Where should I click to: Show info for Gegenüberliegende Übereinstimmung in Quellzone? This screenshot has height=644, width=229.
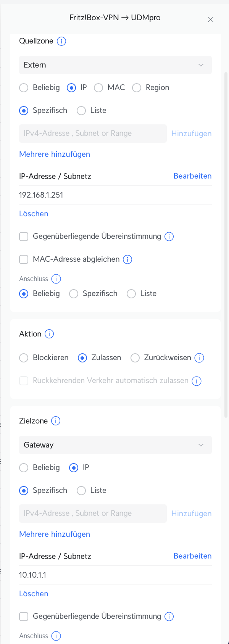click(169, 237)
